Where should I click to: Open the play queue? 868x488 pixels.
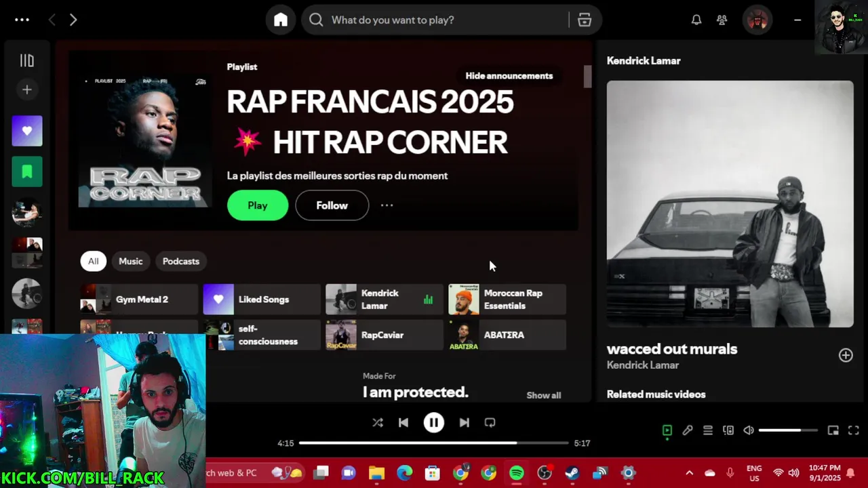pos(708,430)
